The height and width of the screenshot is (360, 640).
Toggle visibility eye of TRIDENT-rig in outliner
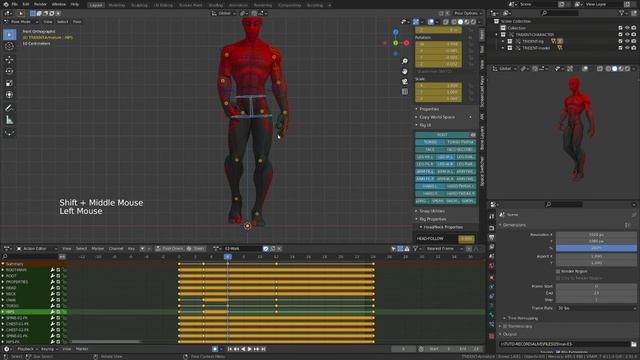tap(627, 41)
